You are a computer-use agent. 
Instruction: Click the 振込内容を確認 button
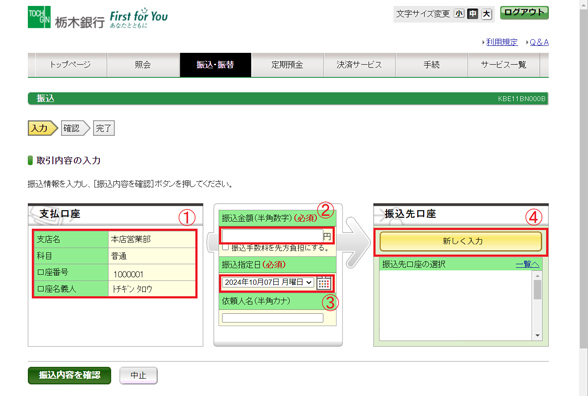point(69,375)
